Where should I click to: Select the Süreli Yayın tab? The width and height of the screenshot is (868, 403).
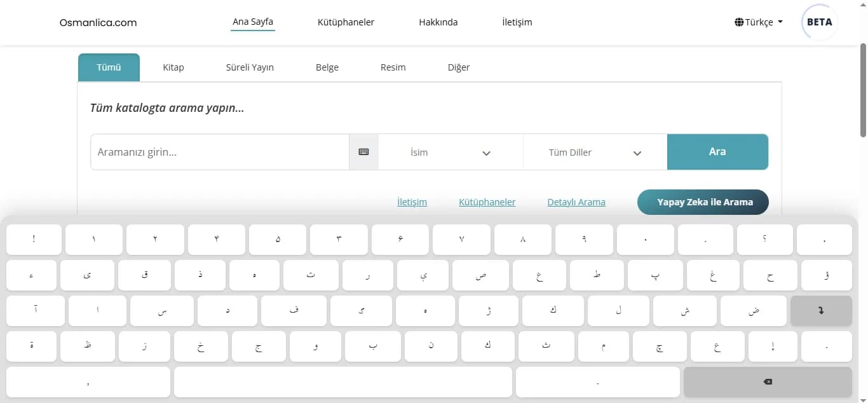tap(250, 67)
